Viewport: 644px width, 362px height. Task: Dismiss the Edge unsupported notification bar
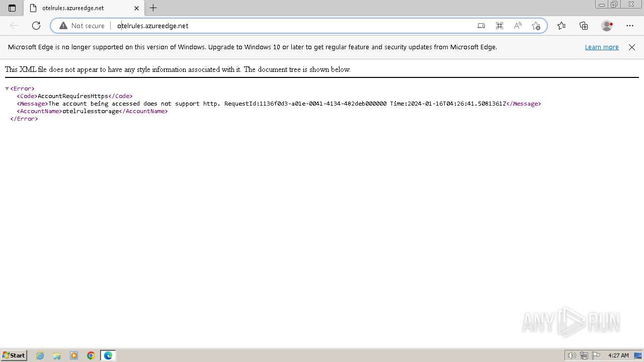[632, 47]
